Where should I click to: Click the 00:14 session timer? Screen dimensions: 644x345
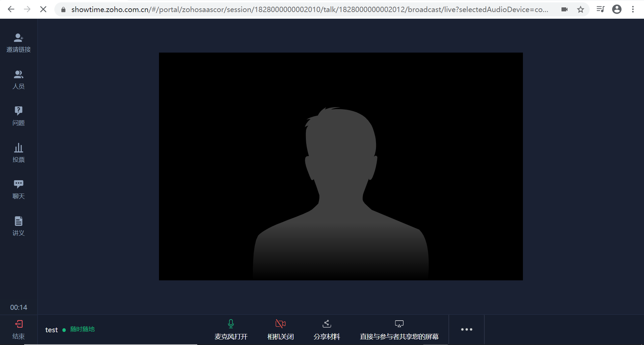pyautogui.click(x=18, y=307)
